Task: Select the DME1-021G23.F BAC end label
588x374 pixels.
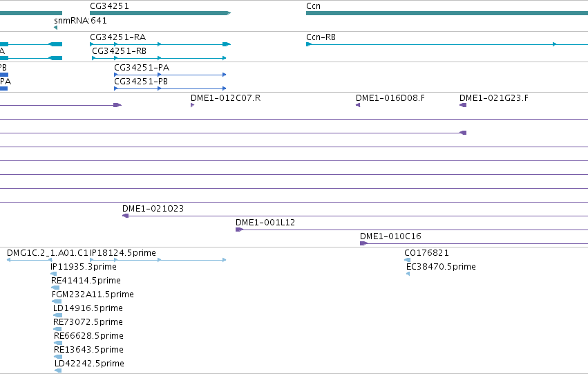Action: [x=493, y=98]
